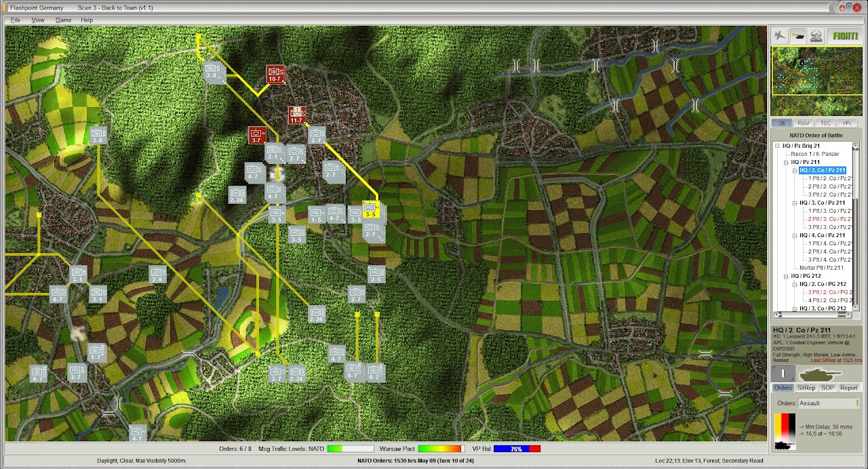
Task: Click the German flag tank emblem
Action: (784, 432)
